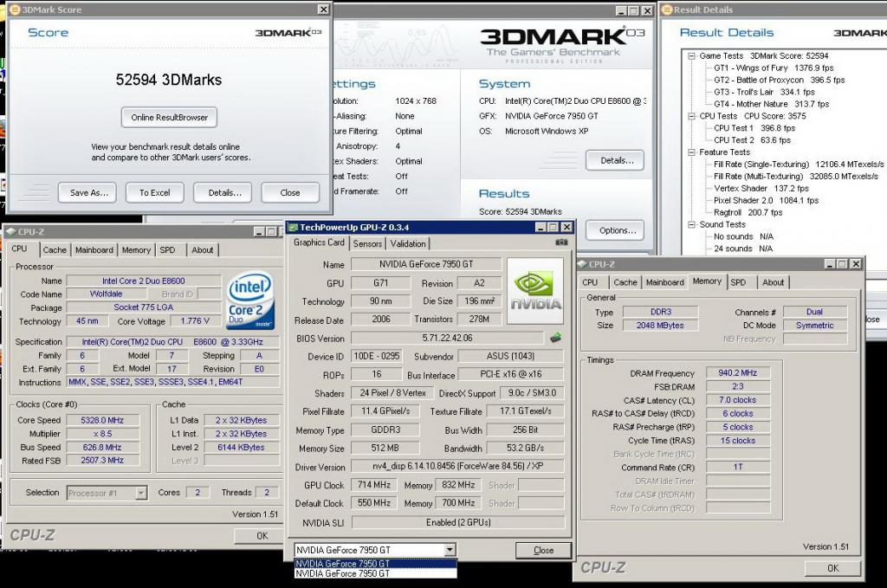Open Memory tab in the CPU-Z processor window
This screenshot has width=887, height=588.
click(136, 250)
